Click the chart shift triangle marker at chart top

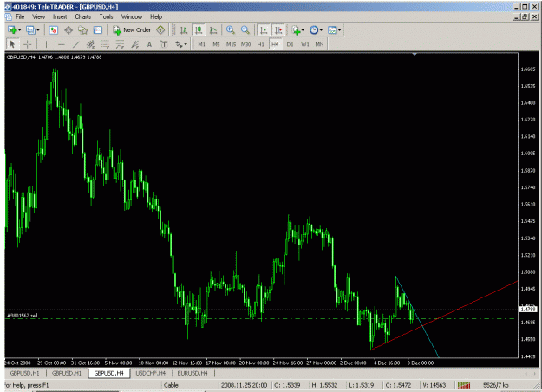click(415, 55)
